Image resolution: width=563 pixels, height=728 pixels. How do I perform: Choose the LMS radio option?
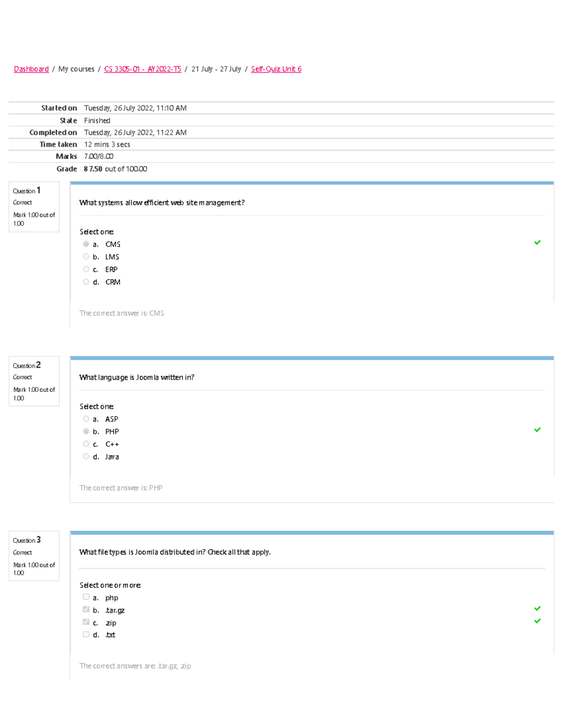86,256
